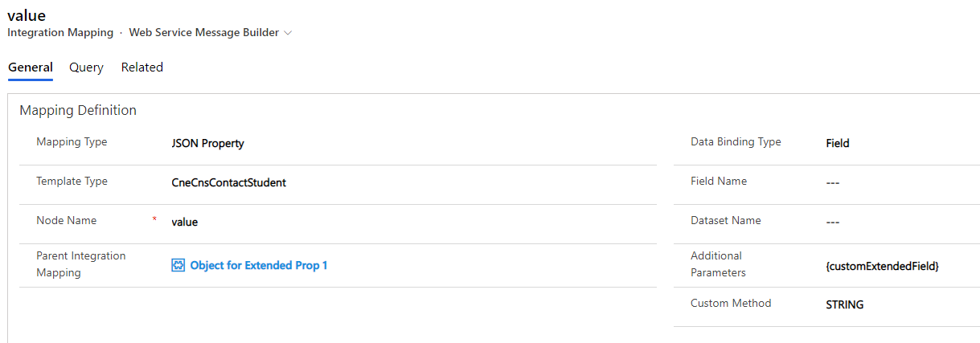Image resolution: width=980 pixels, height=343 pixels.
Task: Open the Mapping Type field showing JSON Property
Action: click(x=208, y=143)
